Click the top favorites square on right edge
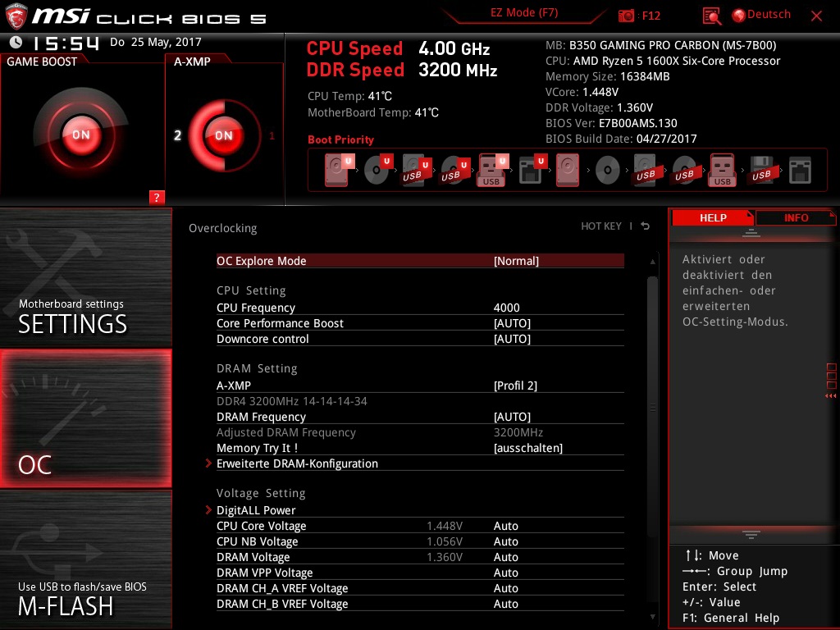The height and width of the screenshot is (630, 840). coord(832,367)
